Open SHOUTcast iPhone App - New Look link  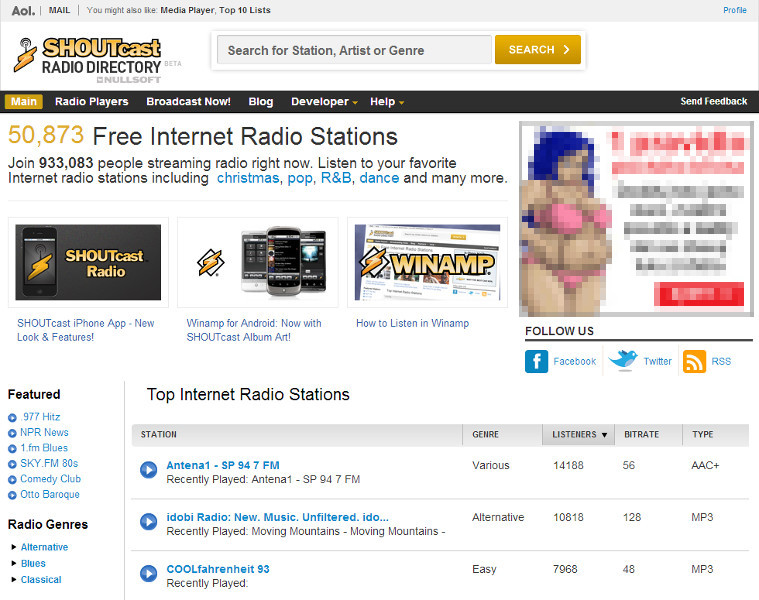tap(86, 330)
